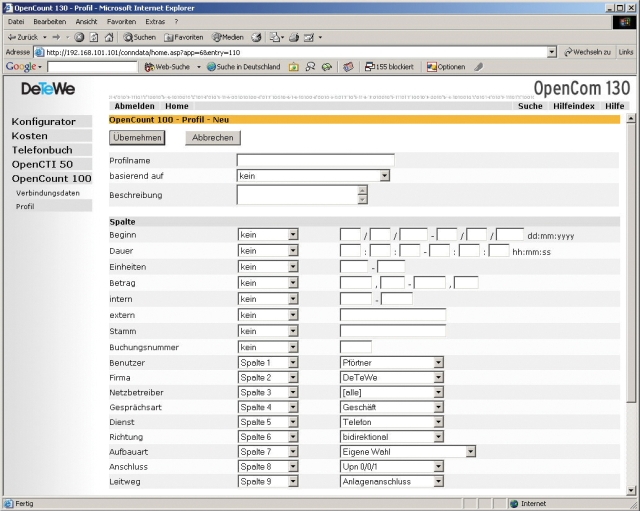Stop page loading with the stop icon
Viewport: 640px width, 511px height.
click(79, 38)
